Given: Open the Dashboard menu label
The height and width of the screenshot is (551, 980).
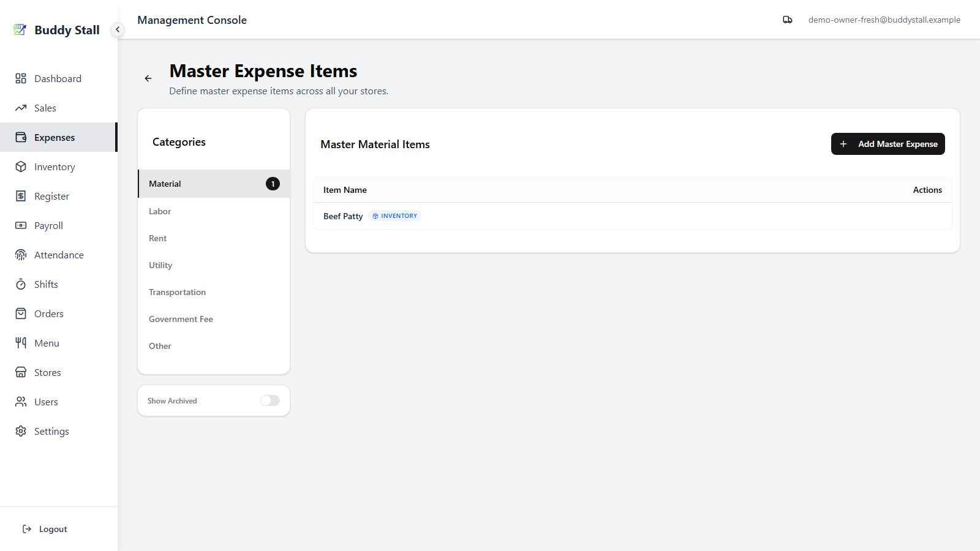Looking at the screenshot, I should pyautogui.click(x=58, y=78).
